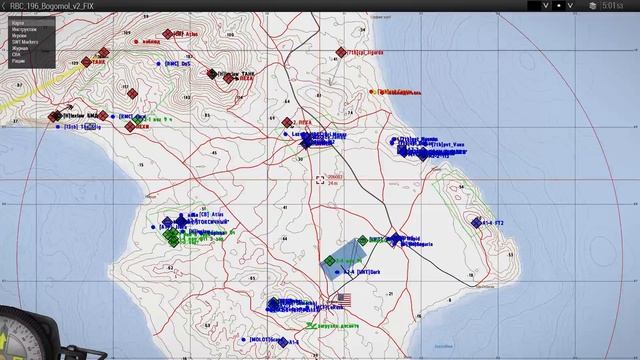Select red diamond marker [71th]pvt_ligarda
Image resolution: width=640 pixels, height=360 pixels.
[341, 52]
